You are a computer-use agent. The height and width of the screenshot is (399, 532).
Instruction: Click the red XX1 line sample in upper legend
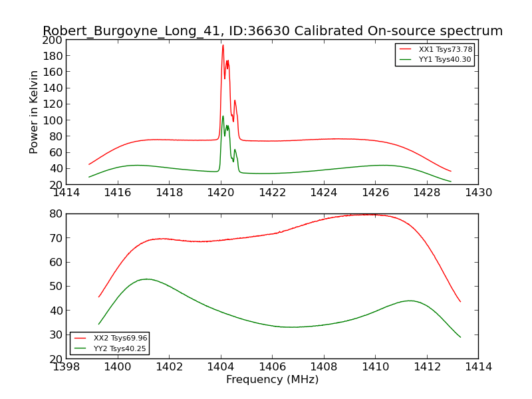pos(406,49)
